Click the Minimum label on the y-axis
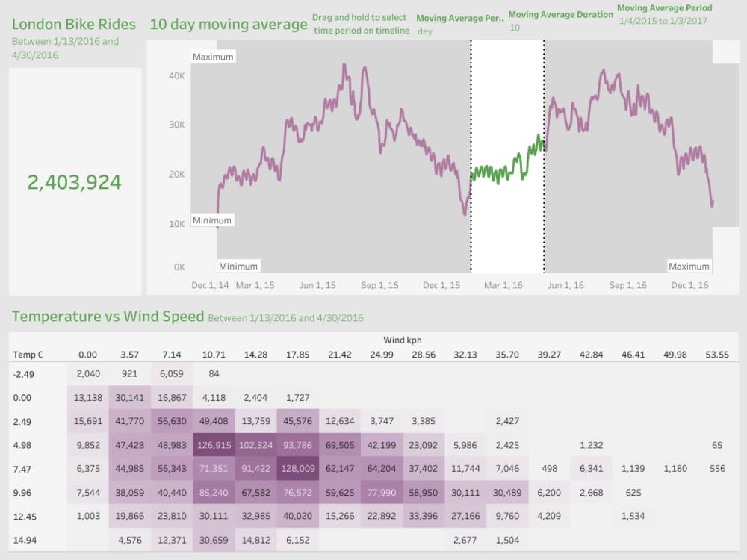The height and width of the screenshot is (560, 747). point(213,220)
